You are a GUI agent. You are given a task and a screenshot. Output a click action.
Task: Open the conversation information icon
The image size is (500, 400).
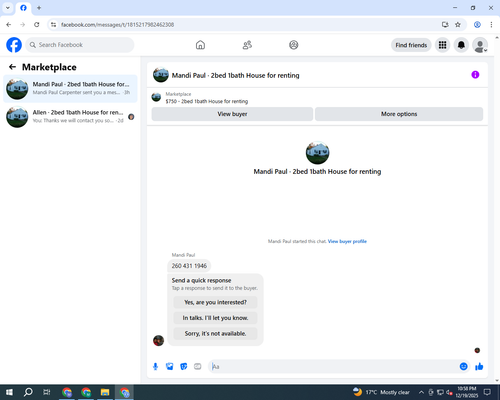(475, 75)
